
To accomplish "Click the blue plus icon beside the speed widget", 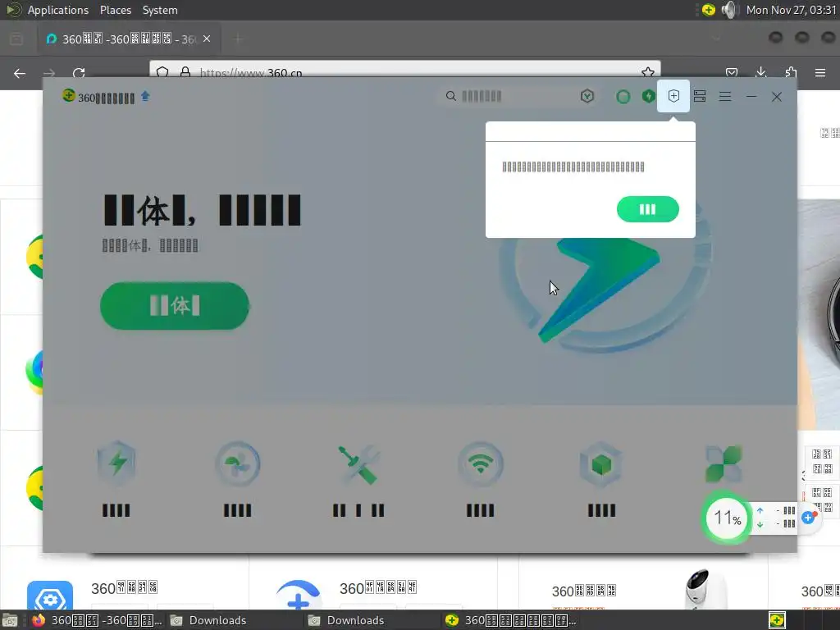I will (x=808, y=518).
